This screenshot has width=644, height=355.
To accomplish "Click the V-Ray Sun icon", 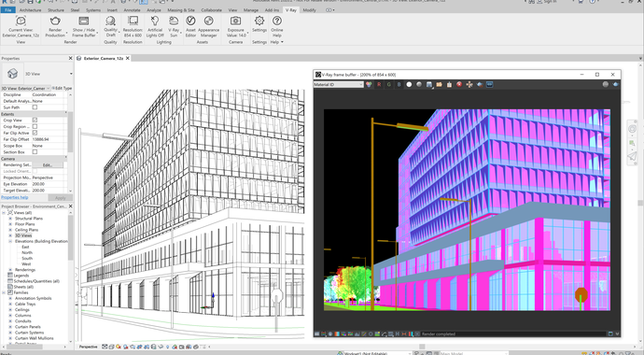I will tap(174, 21).
